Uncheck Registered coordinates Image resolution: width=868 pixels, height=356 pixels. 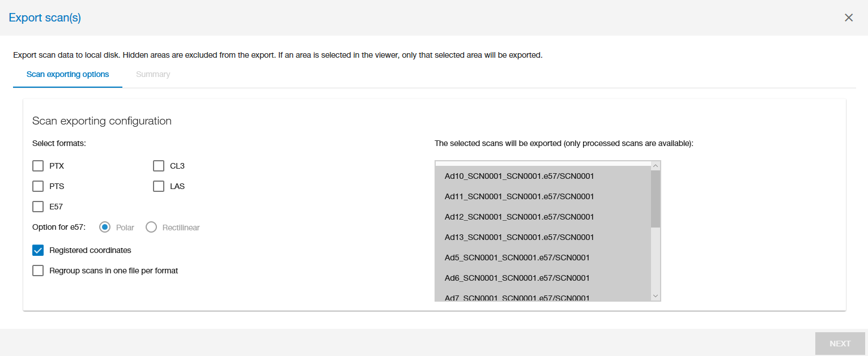coord(38,250)
